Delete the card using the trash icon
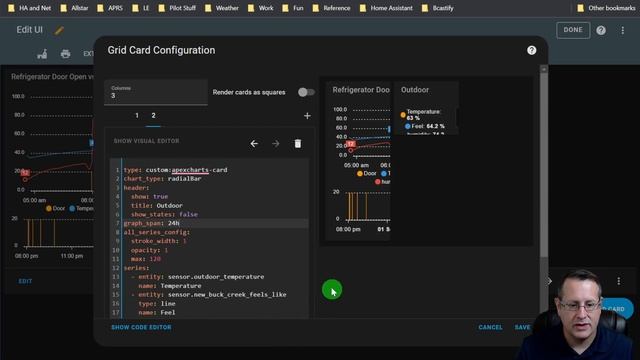Image resolution: width=640 pixels, height=360 pixels. [x=298, y=144]
